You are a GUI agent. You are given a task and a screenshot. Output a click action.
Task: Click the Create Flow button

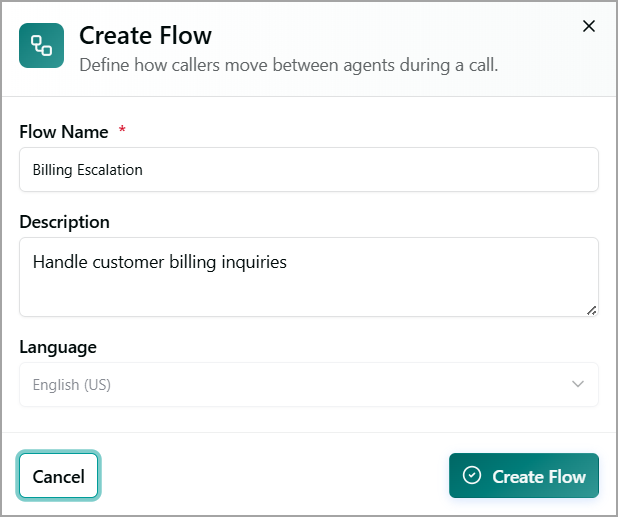tap(524, 476)
